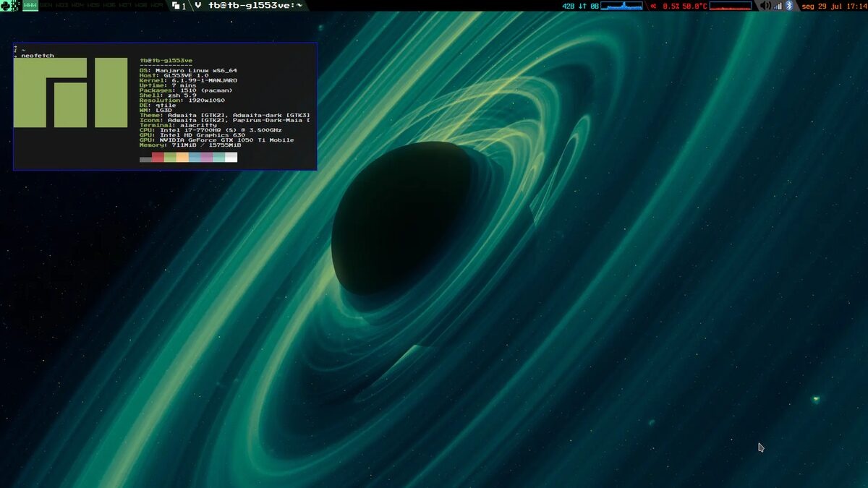Click the white color block in neofetch palette
Viewport: 868px width, 488px height.
coord(231,157)
